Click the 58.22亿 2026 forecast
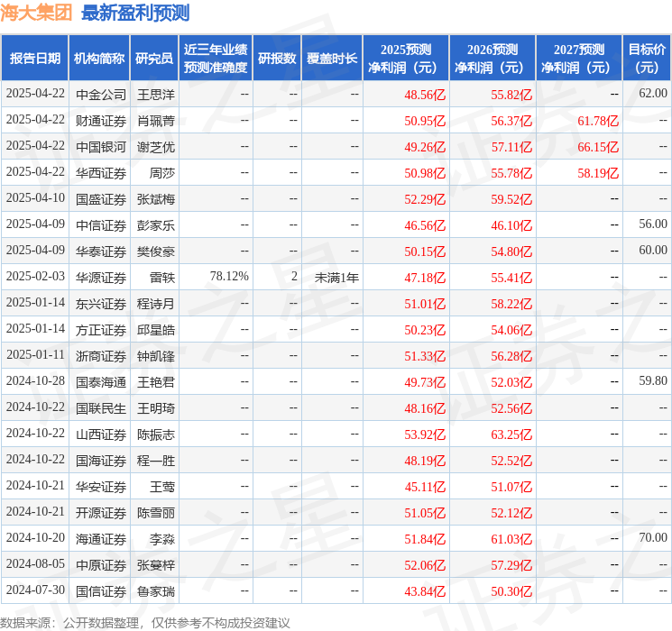Viewport: 672px width, 631px height. click(x=511, y=304)
